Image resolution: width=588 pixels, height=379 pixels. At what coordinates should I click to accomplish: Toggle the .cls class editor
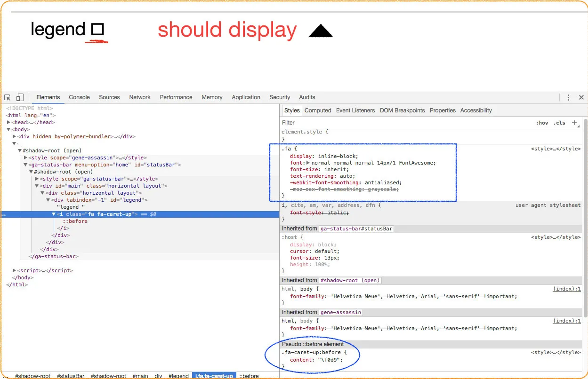click(x=559, y=123)
